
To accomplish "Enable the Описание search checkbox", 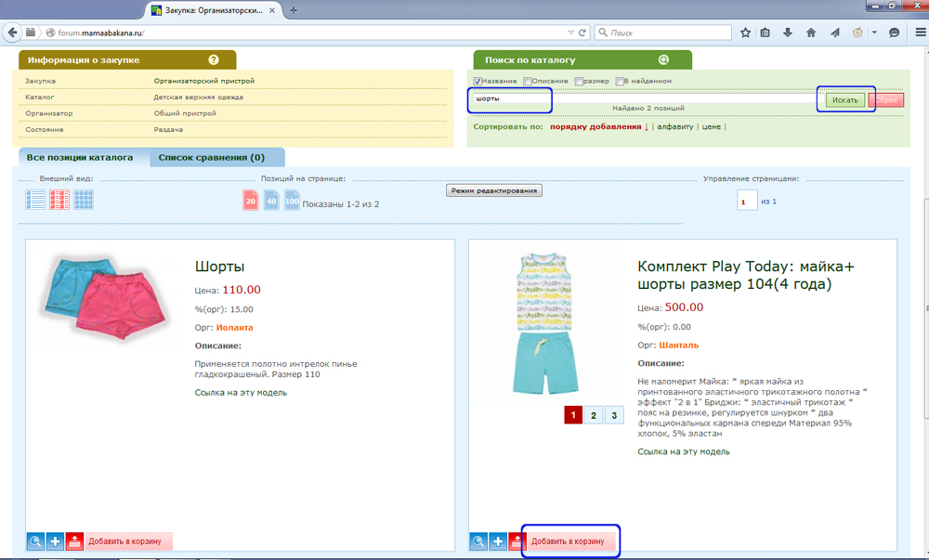I will (528, 82).
